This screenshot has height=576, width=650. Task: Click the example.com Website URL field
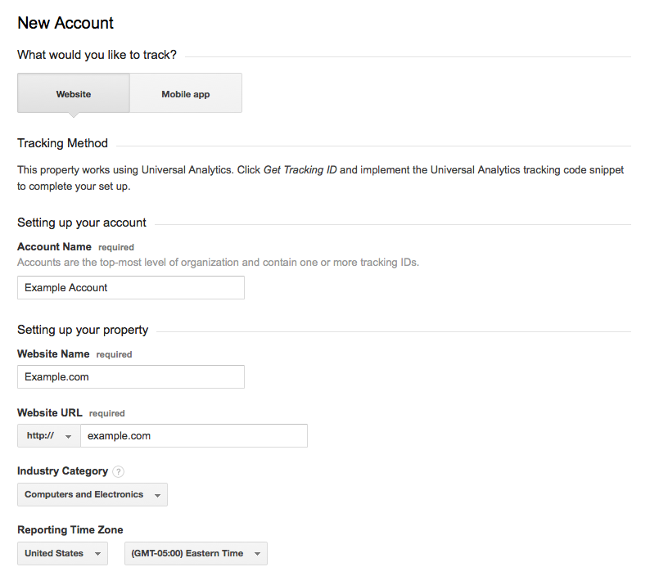pyautogui.click(x=193, y=436)
